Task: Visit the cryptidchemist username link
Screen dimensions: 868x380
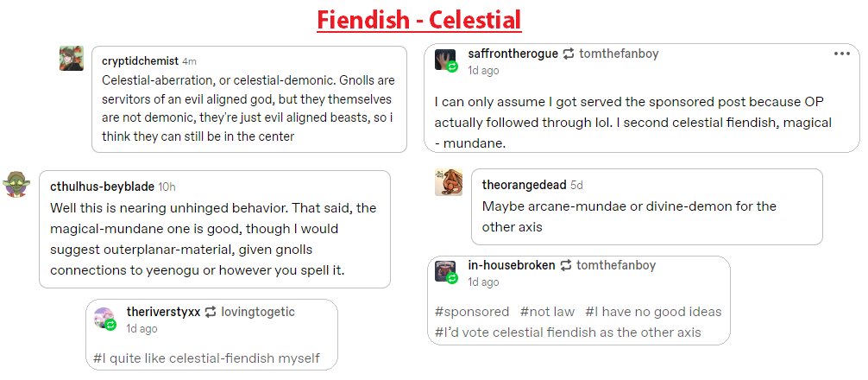Action: [x=140, y=61]
